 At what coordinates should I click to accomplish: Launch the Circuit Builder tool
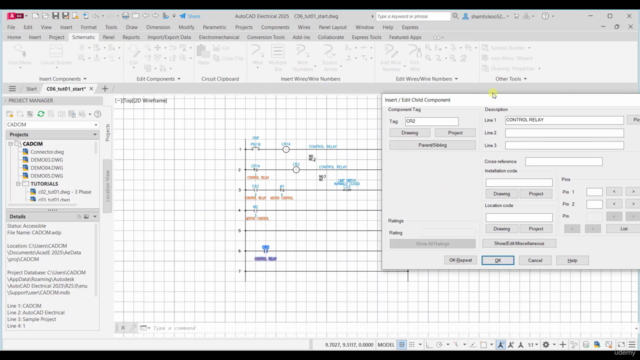click(x=56, y=55)
